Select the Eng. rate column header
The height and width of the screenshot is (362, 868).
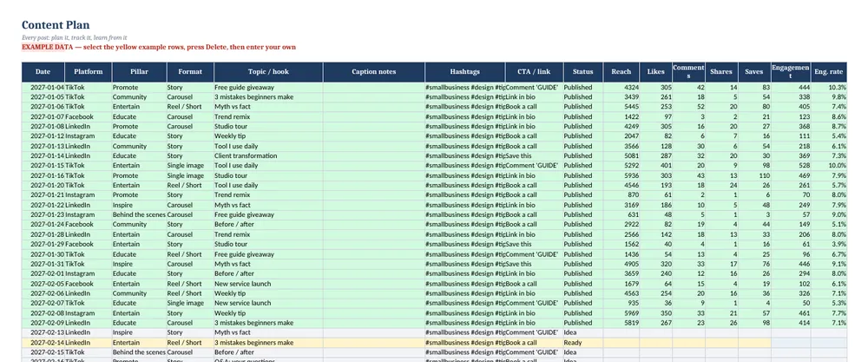[829, 72]
